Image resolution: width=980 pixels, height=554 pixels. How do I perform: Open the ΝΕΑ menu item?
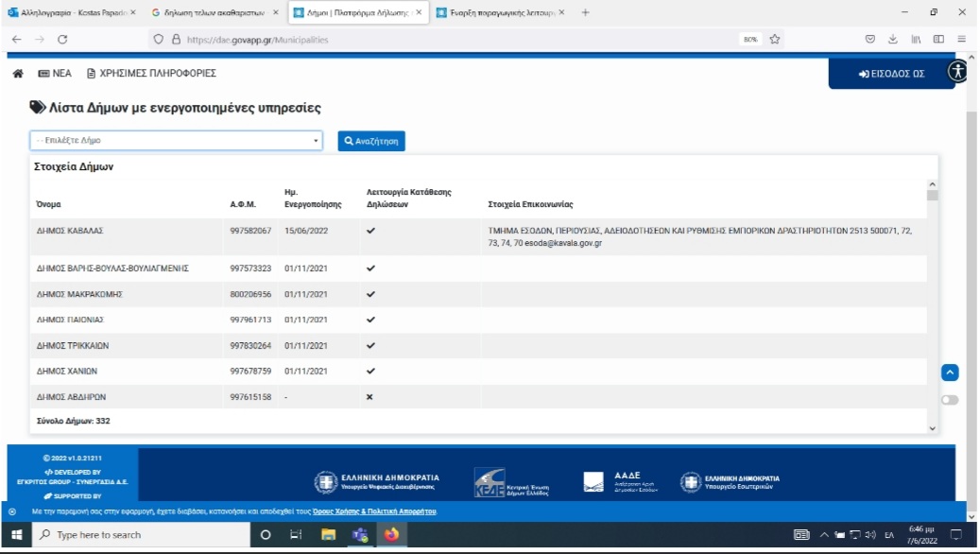(x=55, y=73)
